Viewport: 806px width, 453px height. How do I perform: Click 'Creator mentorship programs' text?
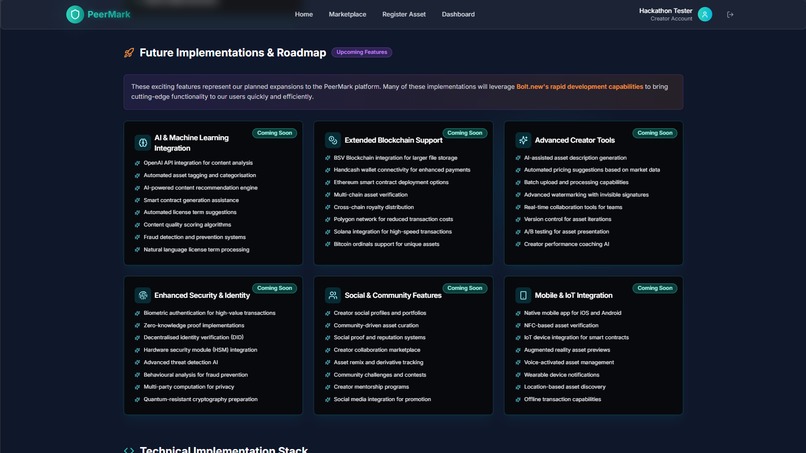pos(371,387)
